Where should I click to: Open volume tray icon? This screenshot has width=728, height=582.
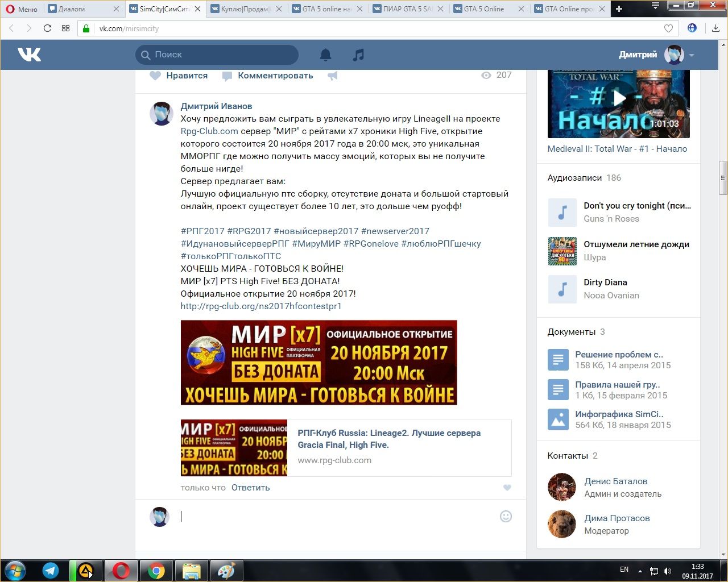667,571
